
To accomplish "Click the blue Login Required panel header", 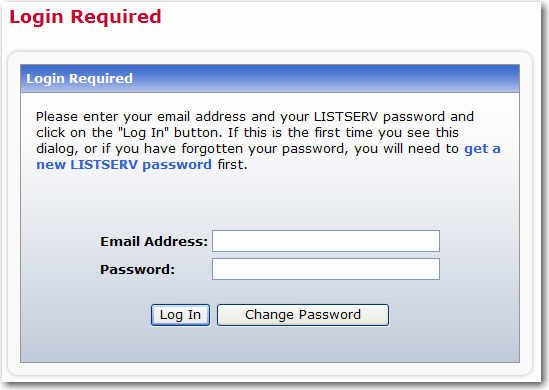I will [x=270, y=78].
